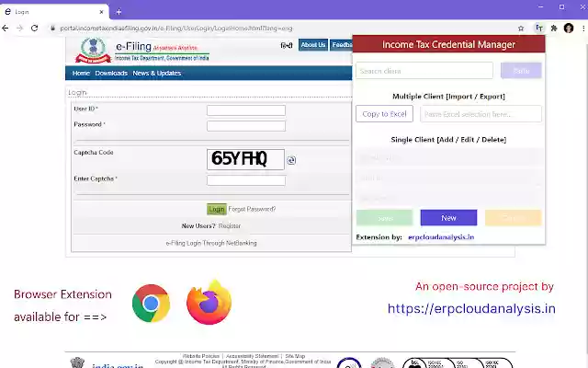Click the Firefox browser logo
This screenshot has height=368, width=588.
209,303
